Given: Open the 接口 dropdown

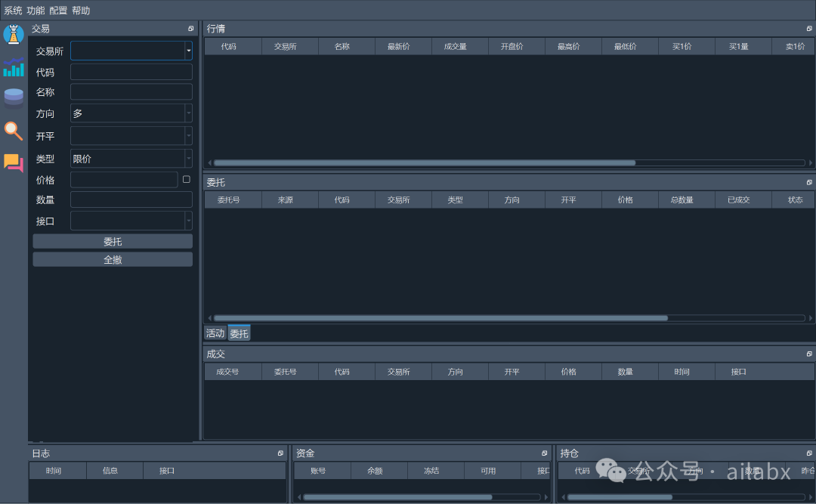Looking at the screenshot, I should 131,221.
